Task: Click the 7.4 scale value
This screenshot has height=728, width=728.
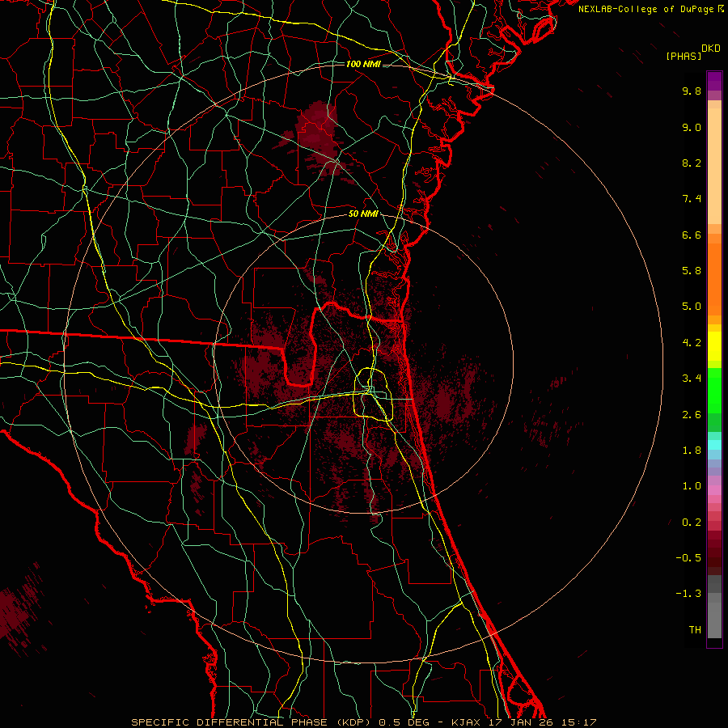Action: coord(692,199)
